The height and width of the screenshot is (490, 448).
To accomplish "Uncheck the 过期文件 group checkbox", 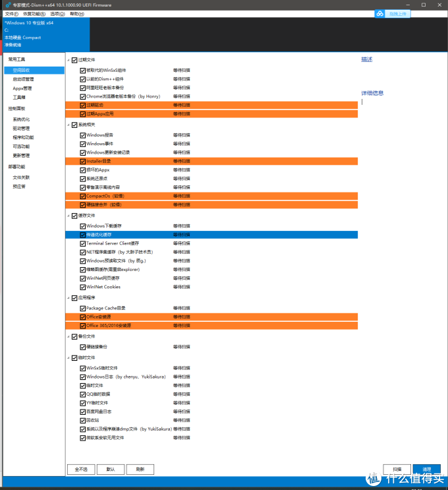I will 74,60.
